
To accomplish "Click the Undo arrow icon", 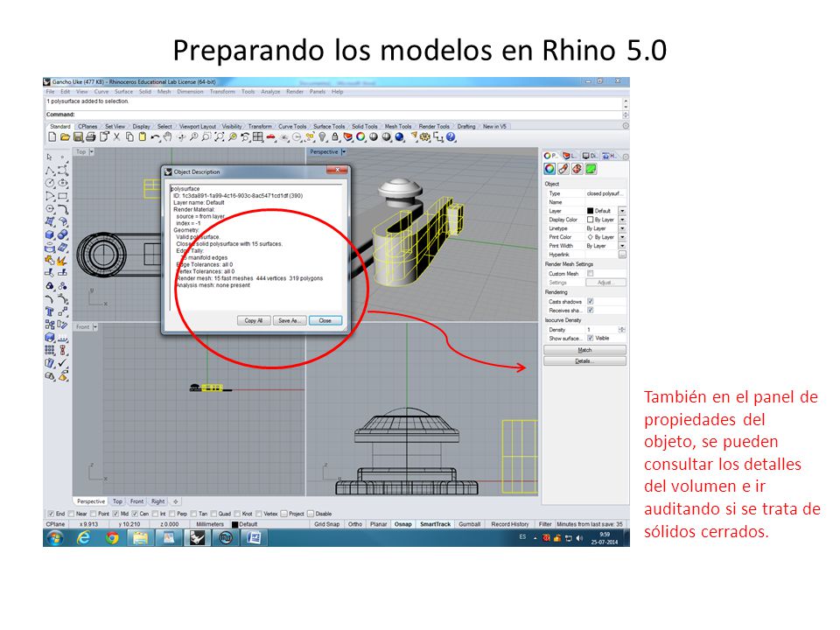I will 155,137.
